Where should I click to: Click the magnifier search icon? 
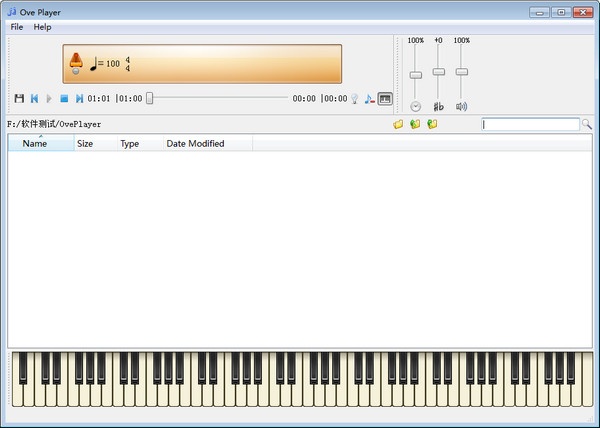pyautogui.click(x=587, y=125)
